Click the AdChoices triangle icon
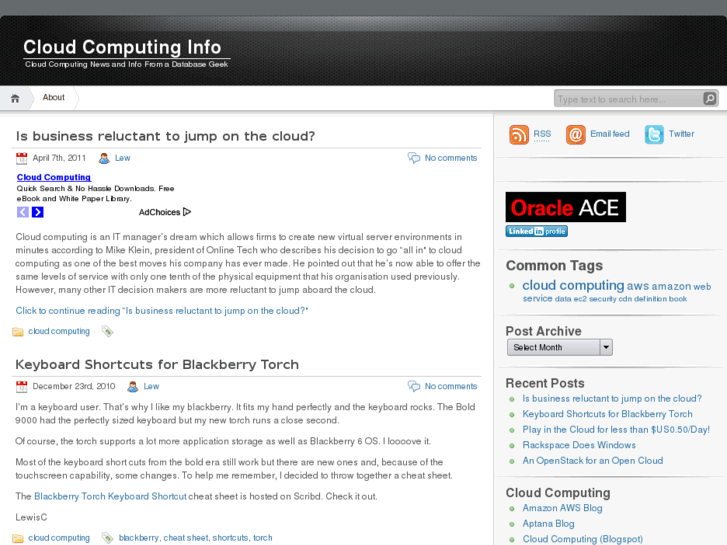This screenshot has width=727, height=545. click(x=187, y=212)
